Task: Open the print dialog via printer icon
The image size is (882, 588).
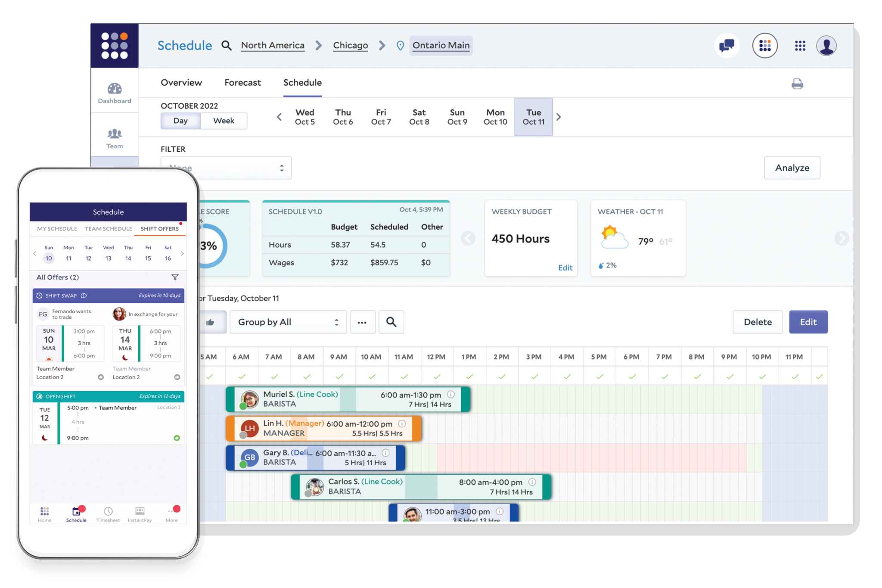Action: click(x=798, y=84)
